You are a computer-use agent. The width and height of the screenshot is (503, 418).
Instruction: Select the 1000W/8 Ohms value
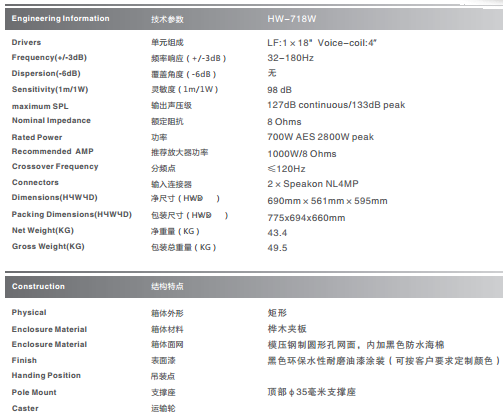point(302,154)
